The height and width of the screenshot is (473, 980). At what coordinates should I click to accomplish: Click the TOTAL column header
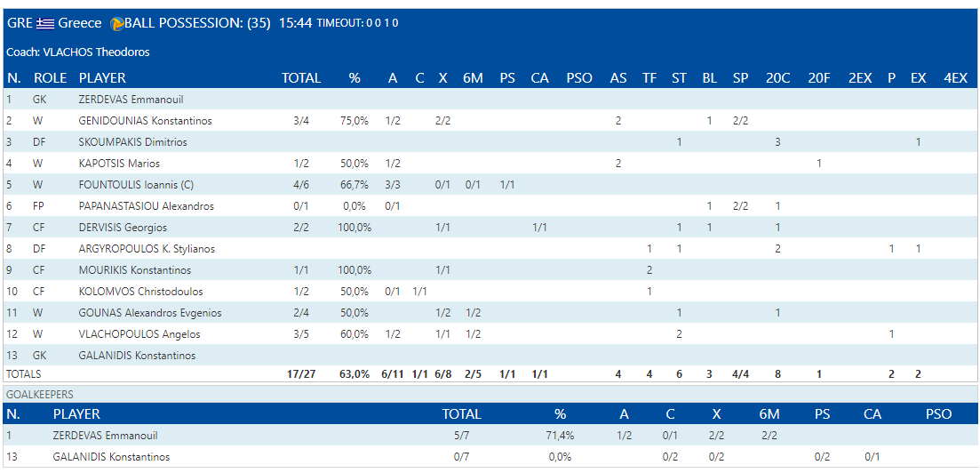[x=301, y=78]
